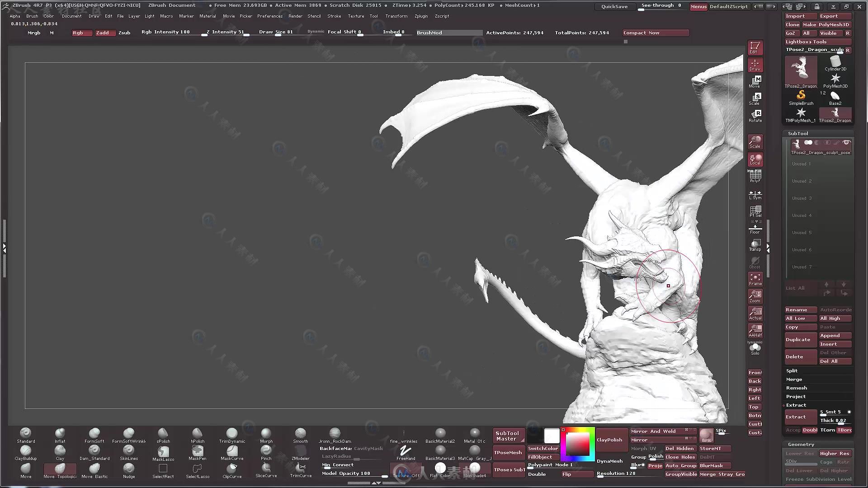868x488 pixels.
Task: Click the white secondary color swatch
Action: click(x=552, y=436)
